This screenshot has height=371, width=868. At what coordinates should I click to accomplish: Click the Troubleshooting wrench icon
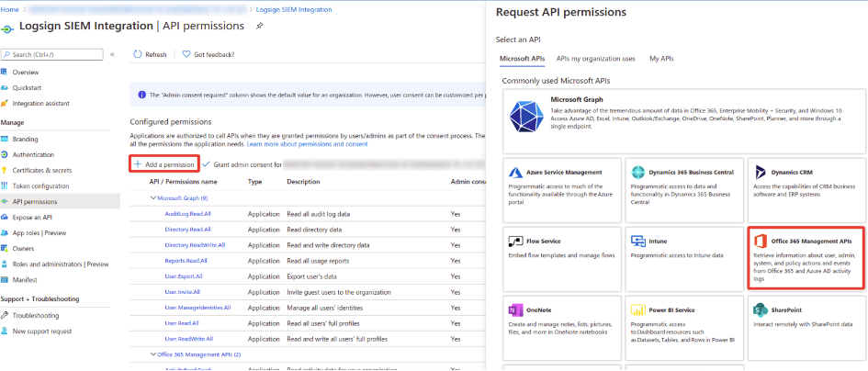pyautogui.click(x=5, y=315)
